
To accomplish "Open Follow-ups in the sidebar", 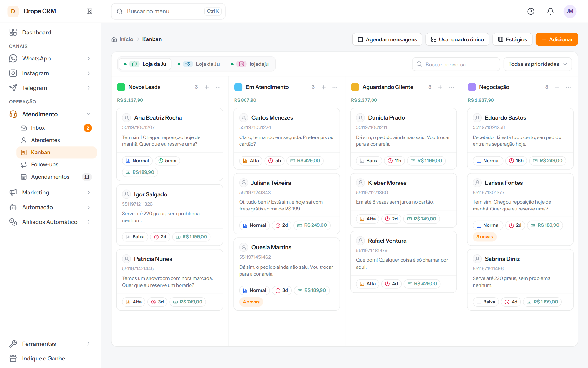I will 57,164.
